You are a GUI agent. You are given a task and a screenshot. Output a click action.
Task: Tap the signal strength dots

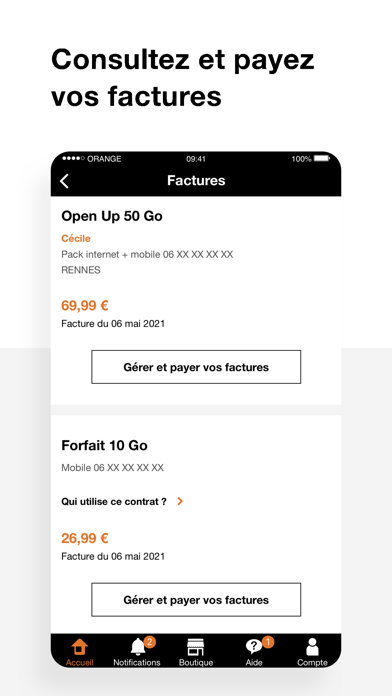coord(73,158)
